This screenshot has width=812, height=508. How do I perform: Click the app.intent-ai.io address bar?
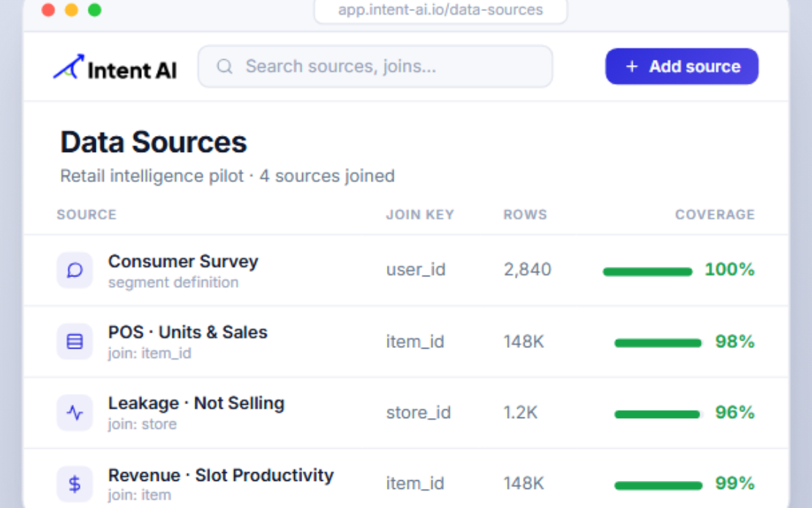[x=440, y=10]
